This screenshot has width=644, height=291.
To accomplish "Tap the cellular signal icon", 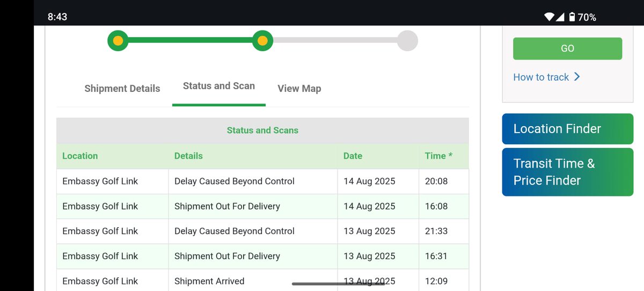I will (560, 17).
